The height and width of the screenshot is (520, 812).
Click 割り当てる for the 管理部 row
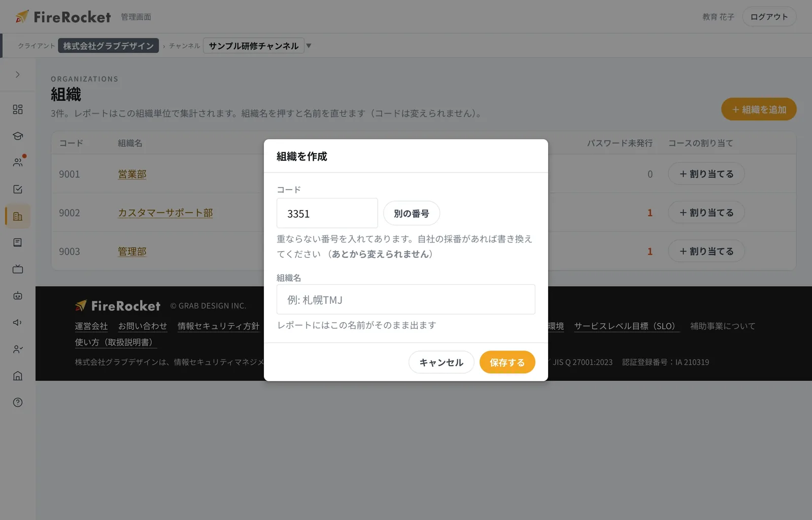tap(706, 251)
